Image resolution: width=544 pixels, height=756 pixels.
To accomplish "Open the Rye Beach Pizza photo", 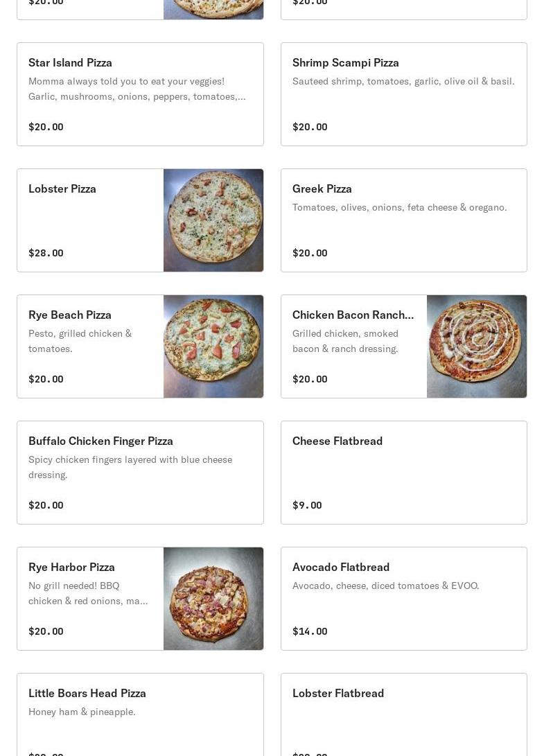I will pyautogui.click(x=213, y=346).
